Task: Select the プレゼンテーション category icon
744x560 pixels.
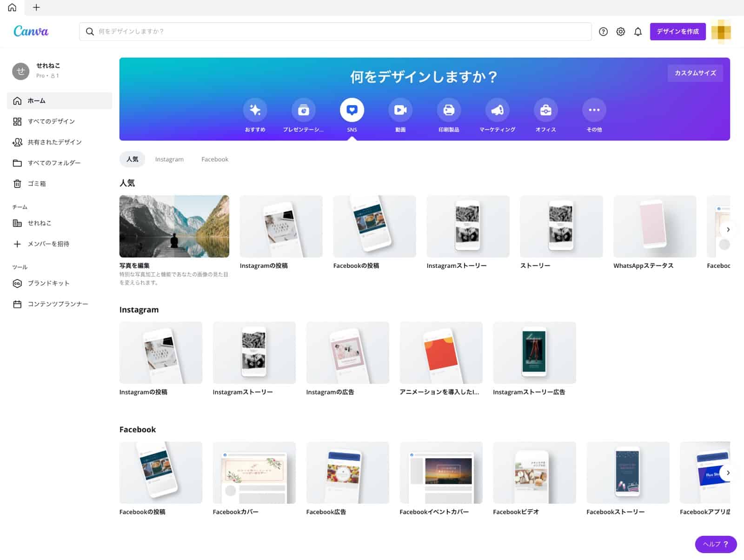Action: click(303, 110)
